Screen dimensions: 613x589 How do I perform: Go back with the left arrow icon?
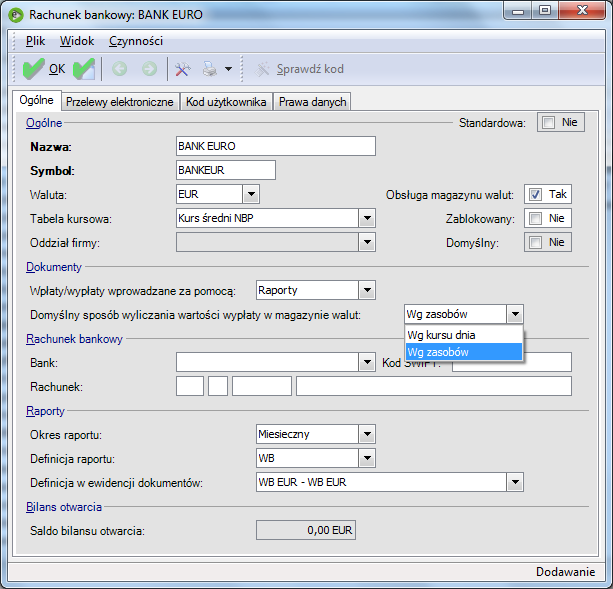pyautogui.click(x=120, y=69)
